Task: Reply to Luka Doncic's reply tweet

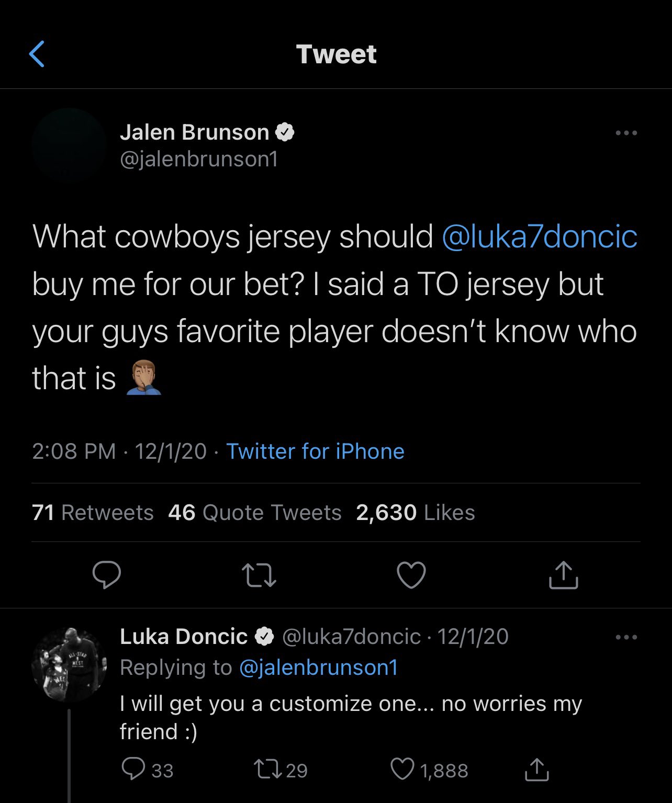Action: tap(133, 770)
